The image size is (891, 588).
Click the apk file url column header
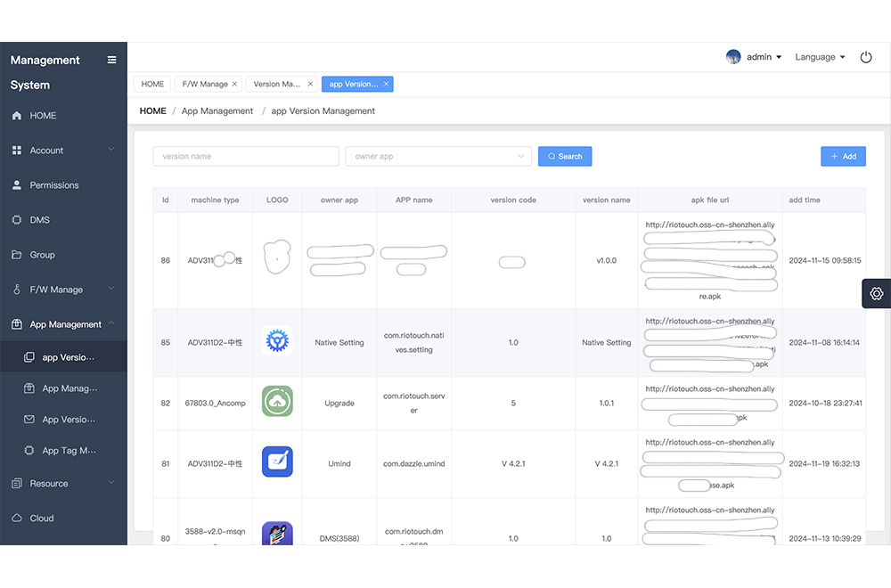pyautogui.click(x=710, y=200)
